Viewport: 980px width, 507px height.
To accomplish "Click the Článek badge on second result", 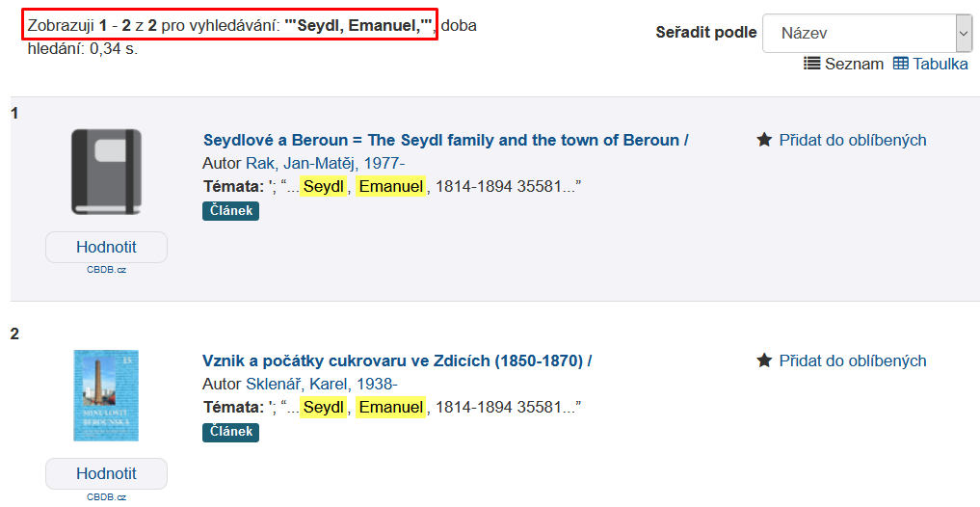I will click(230, 432).
